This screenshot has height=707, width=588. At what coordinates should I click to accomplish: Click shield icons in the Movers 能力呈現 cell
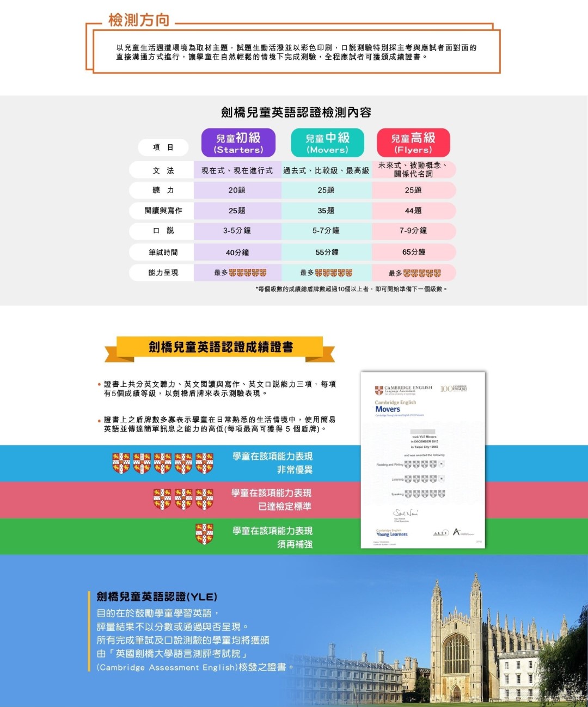tap(334, 273)
